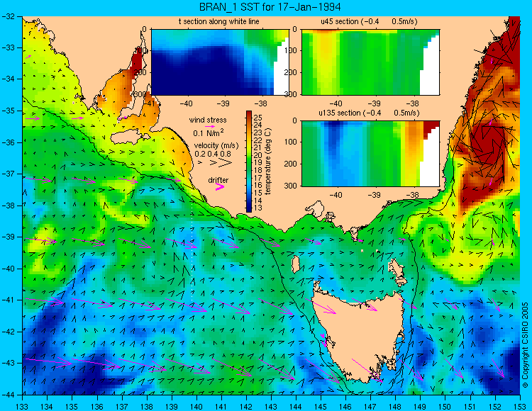Click the '0.1 N/m²' legend value
Image resolution: width=532 pixels, height=411 pixels.
pos(209,133)
